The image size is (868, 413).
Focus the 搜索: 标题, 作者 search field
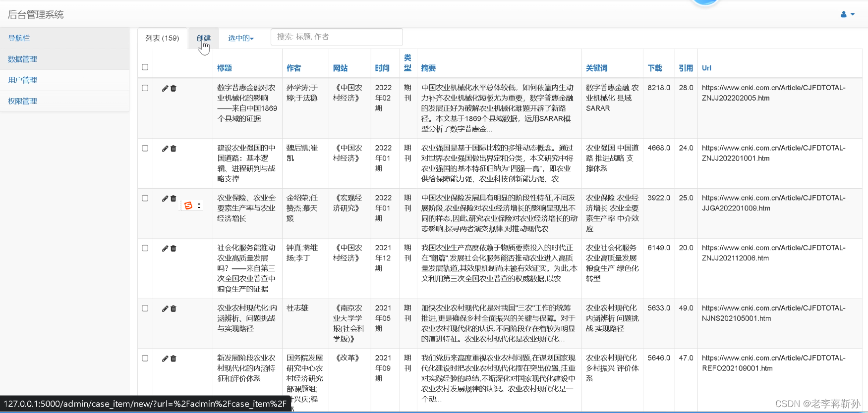coord(337,37)
